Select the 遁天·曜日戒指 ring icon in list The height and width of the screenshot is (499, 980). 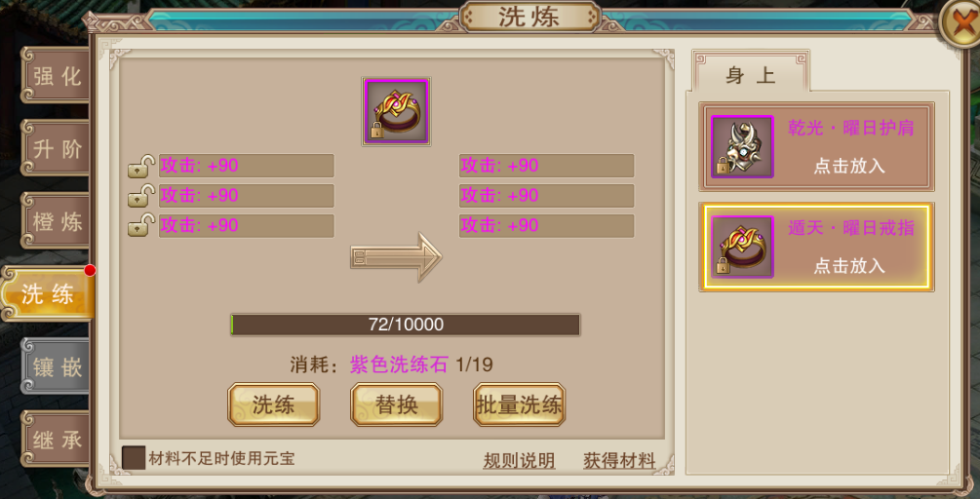[x=742, y=247]
